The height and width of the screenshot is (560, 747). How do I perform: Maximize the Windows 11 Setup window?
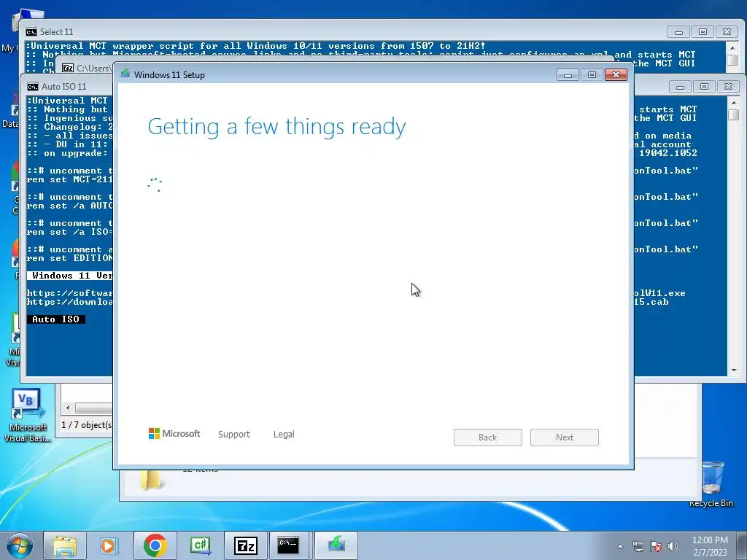(592, 75)
